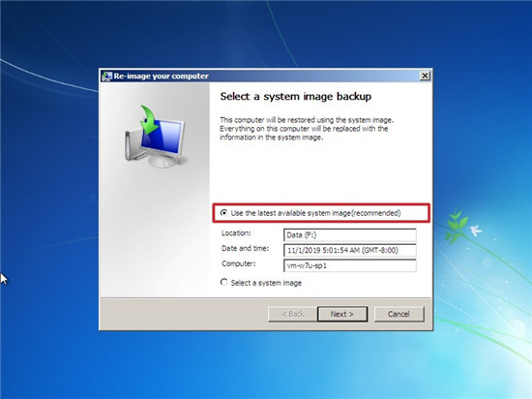Choose the Select a system image option

(x=224, y=282)
